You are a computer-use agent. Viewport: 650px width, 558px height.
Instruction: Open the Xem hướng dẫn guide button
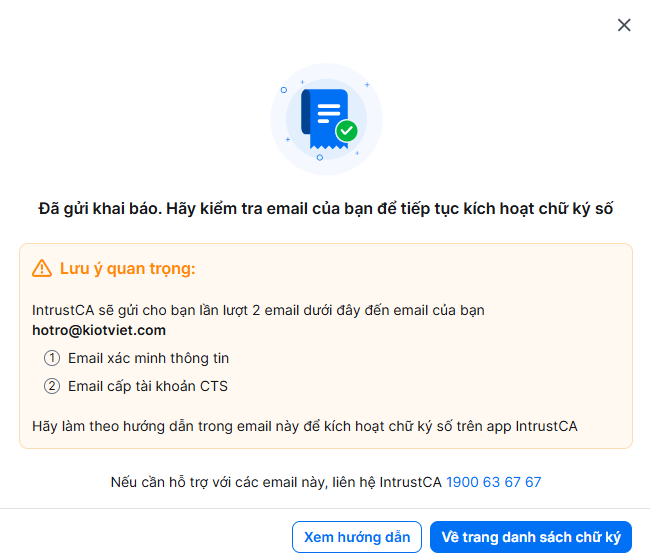357,537
